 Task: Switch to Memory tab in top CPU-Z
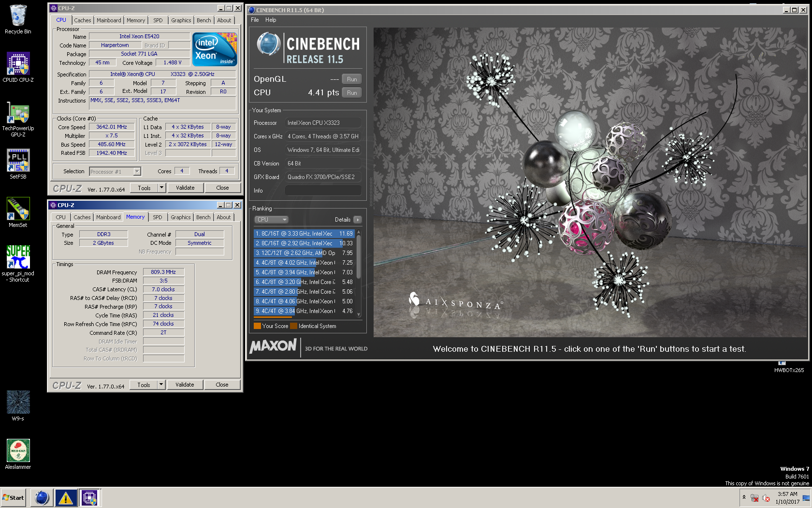(x=136, y=20)
